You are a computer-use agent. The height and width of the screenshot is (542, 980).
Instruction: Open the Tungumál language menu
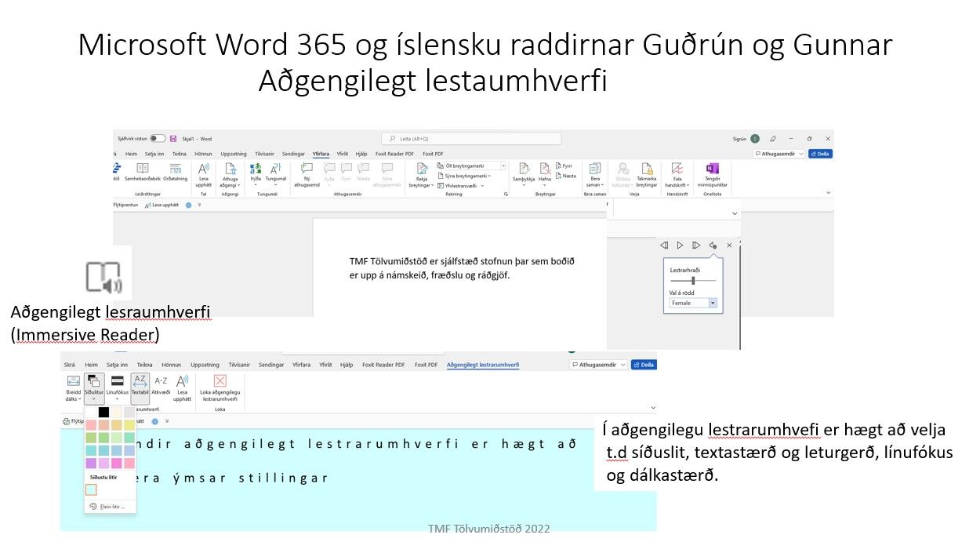click(276, 173)
